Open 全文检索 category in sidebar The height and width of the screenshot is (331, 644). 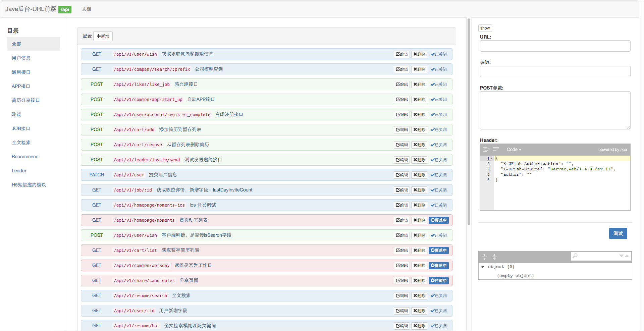(x=21, y=143)
